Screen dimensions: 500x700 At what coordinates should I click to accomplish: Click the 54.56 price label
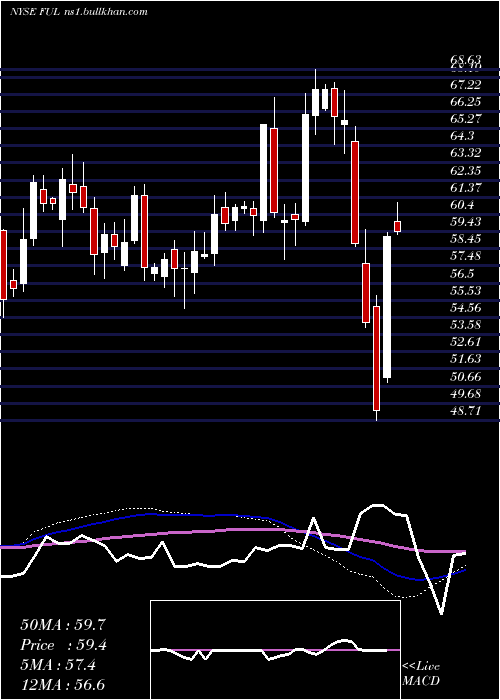click(465, 308)
